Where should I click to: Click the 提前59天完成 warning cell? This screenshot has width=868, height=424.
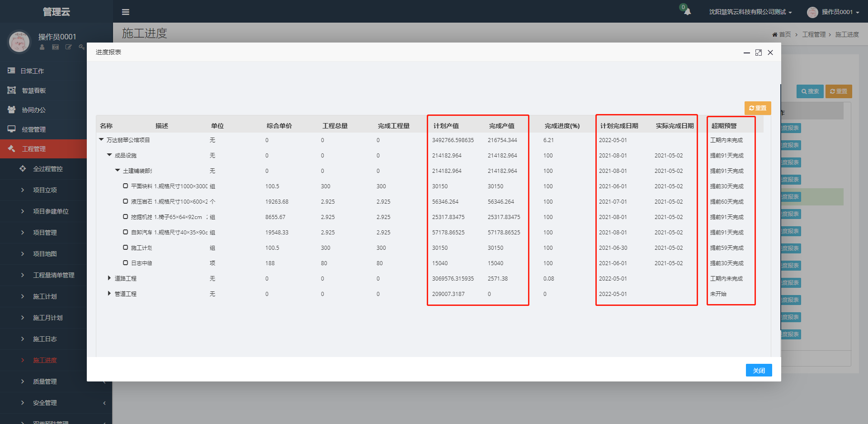tap(726, 248)
